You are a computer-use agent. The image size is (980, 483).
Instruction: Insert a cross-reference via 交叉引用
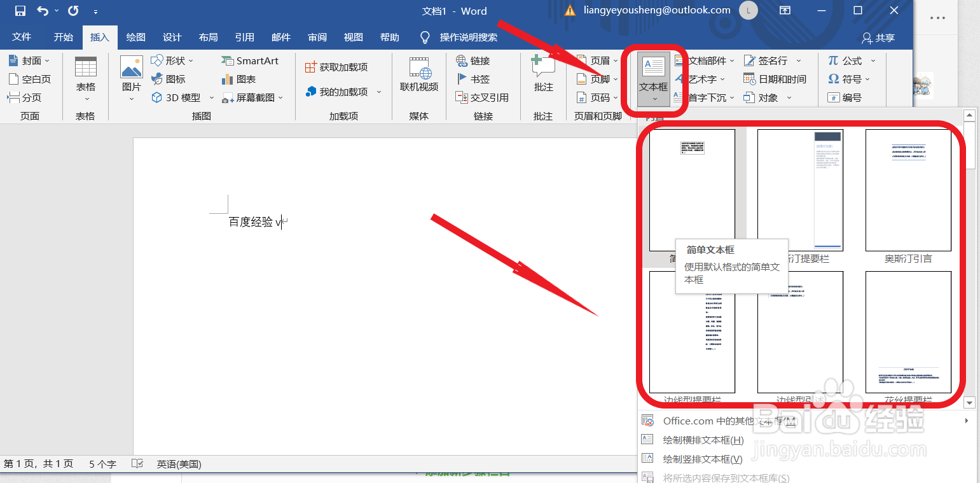pos(482,97)
